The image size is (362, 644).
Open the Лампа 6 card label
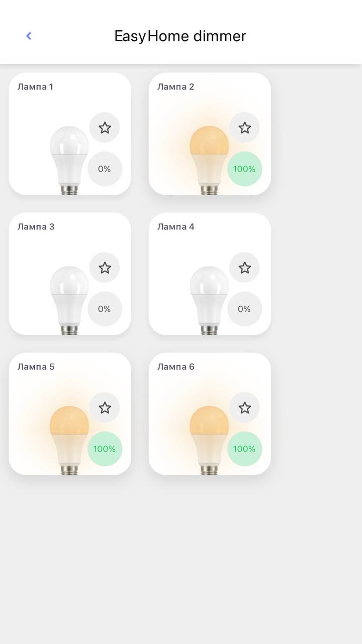coord(175,367)
